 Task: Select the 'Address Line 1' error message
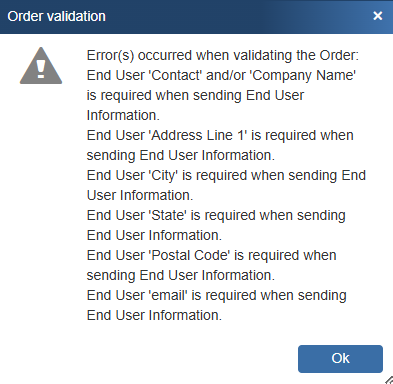pyautogui.click(x=220, y=135)
